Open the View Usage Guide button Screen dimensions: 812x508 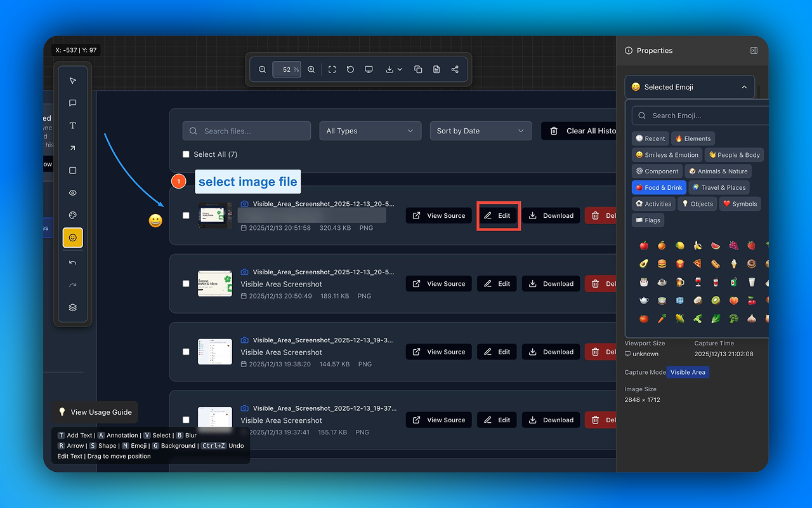coord(95,412)
